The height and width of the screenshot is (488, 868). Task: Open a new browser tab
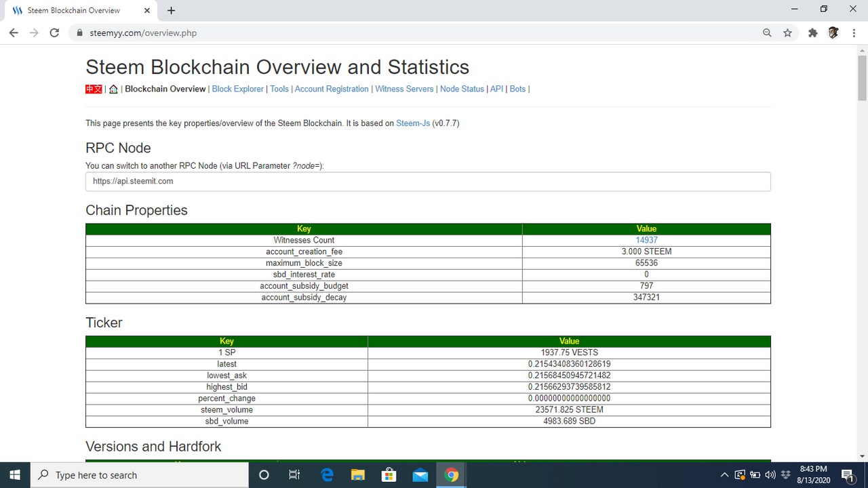[x=171, y=10]
